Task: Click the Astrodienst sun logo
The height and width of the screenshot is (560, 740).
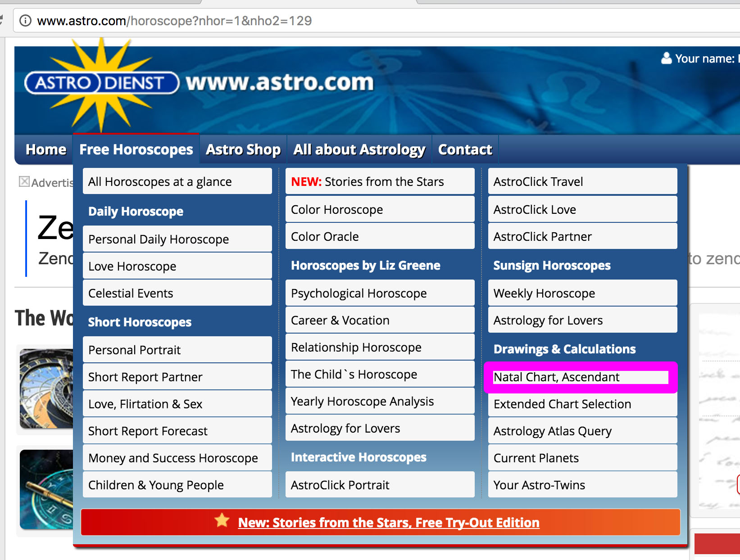Action: [102, 84]
